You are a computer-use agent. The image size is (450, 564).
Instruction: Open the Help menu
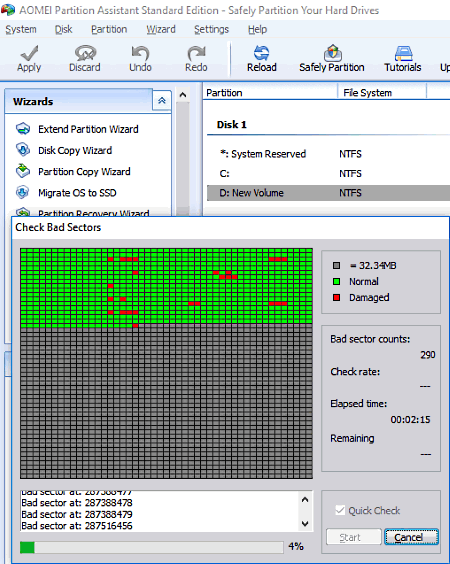pos(257,29)
